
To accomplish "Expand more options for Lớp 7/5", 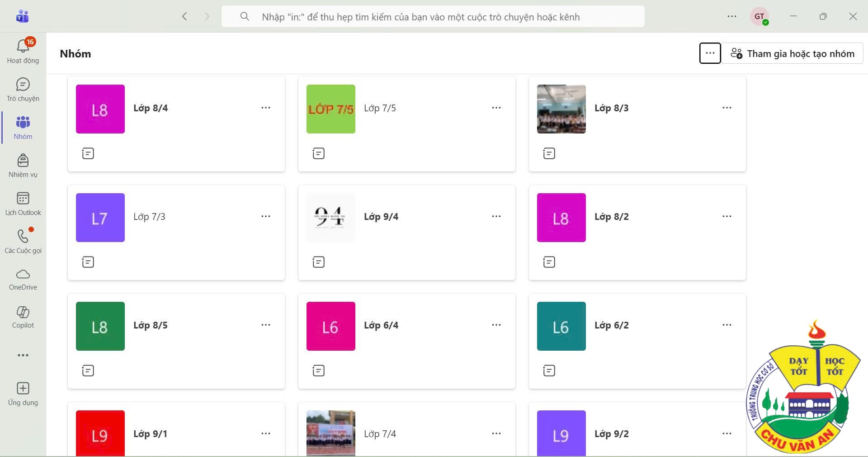I will pyautogui.click(x=496, y=108).
